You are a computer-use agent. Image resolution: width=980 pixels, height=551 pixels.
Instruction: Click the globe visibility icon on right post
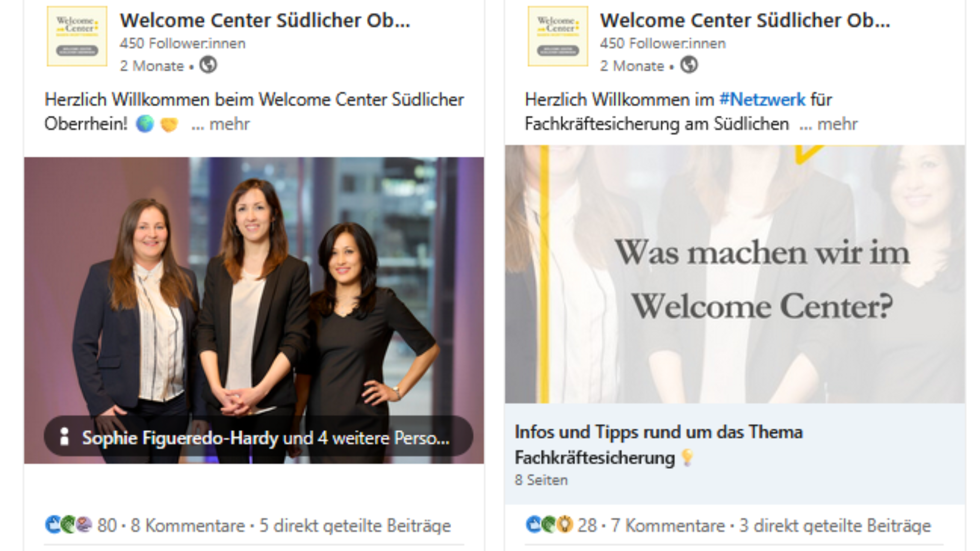coord(689,65)
